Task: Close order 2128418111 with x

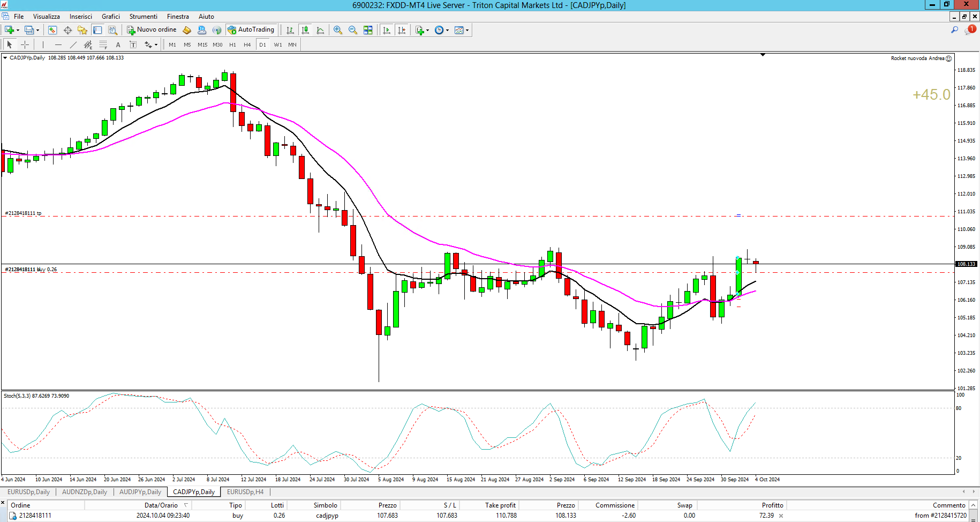Action: point(781,516)
